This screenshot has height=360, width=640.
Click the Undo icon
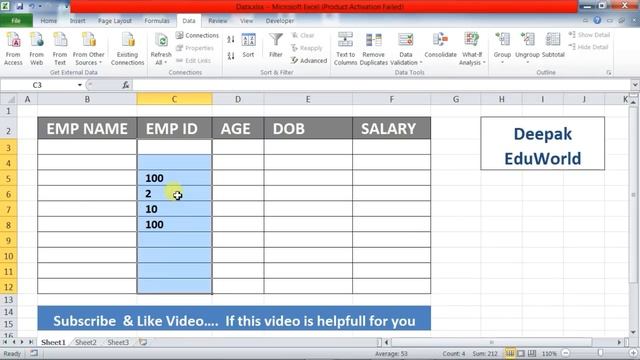click(32, 6)
